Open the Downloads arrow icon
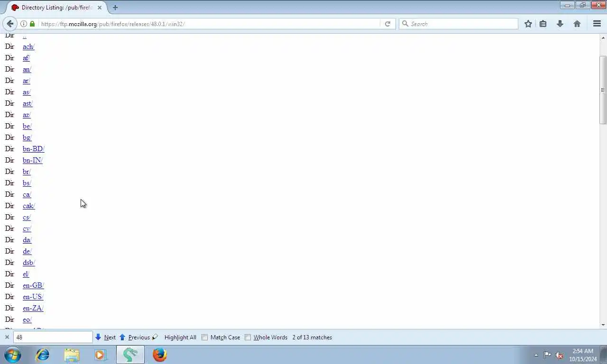 click(x=560, y=24)
